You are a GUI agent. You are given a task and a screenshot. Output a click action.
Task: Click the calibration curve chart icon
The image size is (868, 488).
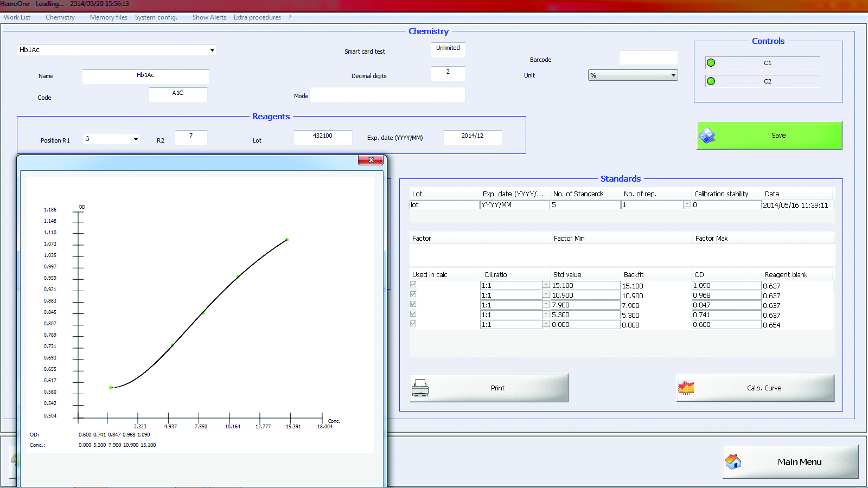pos(686,388)
